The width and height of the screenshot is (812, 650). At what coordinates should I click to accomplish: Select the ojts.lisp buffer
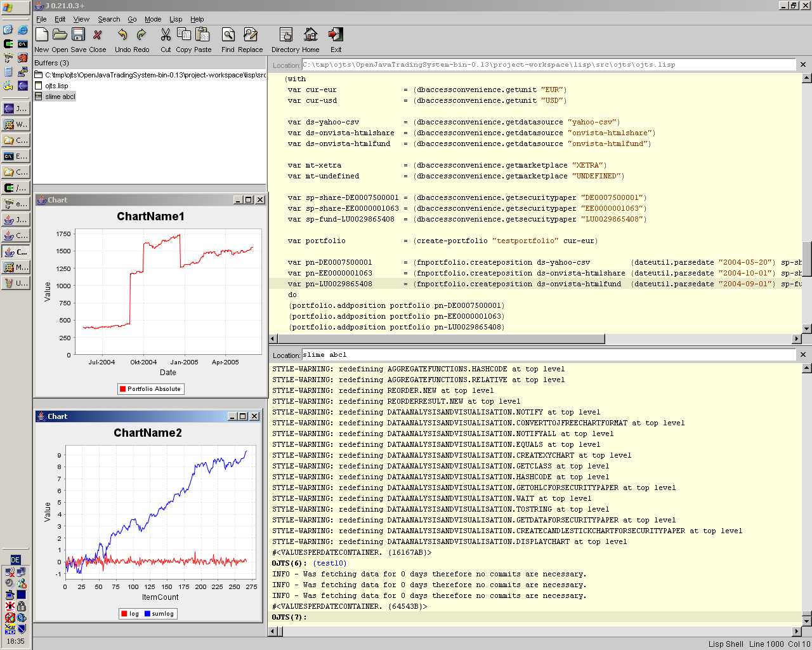coord(56,86)
